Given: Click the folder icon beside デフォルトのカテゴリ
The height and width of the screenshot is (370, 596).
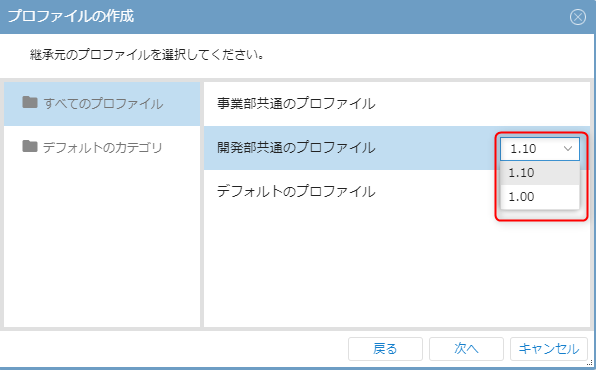Looking at the screenshot, I should coord(30,146).
